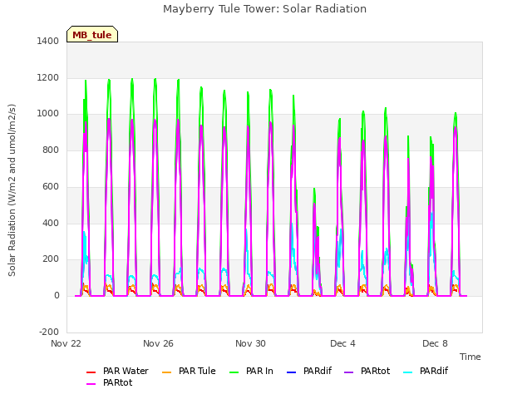Toggle the PAR Water legend entry
Viewport: 532px width, 399px height.
pos(117,372)
